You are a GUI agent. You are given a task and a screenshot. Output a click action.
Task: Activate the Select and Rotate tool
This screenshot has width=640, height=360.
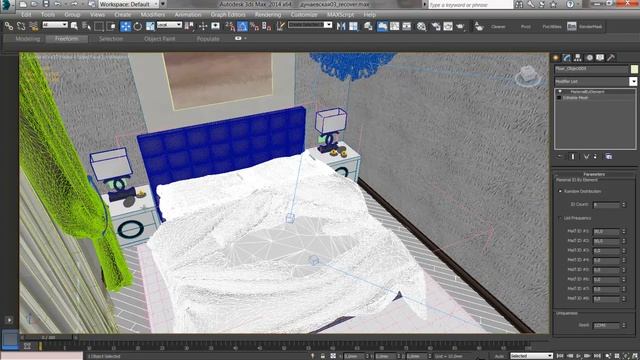[138, 27]
